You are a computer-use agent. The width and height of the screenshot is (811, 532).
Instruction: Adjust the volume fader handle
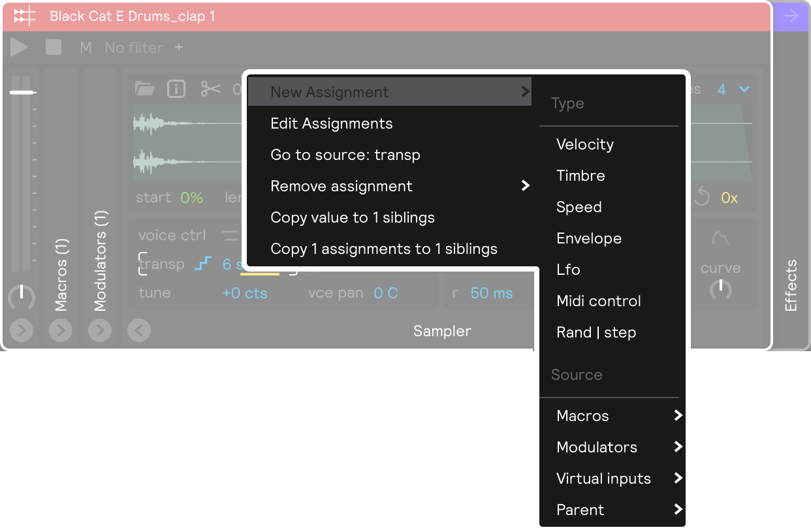[22, 93]
